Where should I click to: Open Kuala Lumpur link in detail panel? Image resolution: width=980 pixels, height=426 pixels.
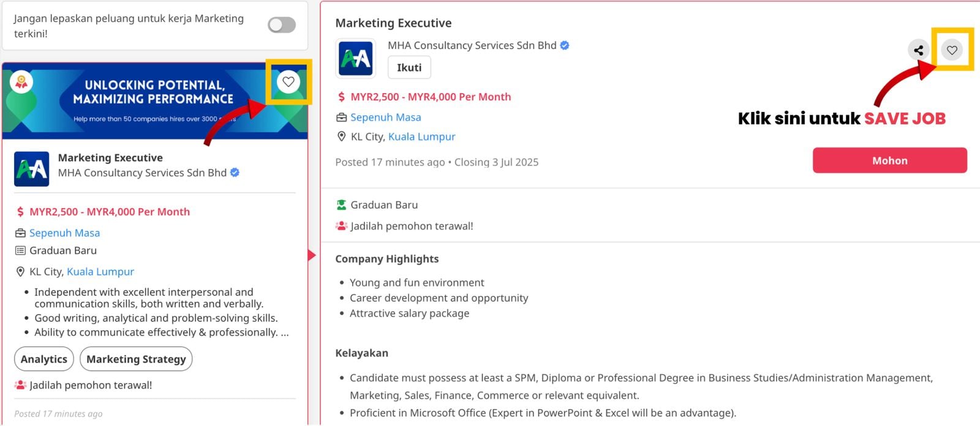[x=421, y=136]
